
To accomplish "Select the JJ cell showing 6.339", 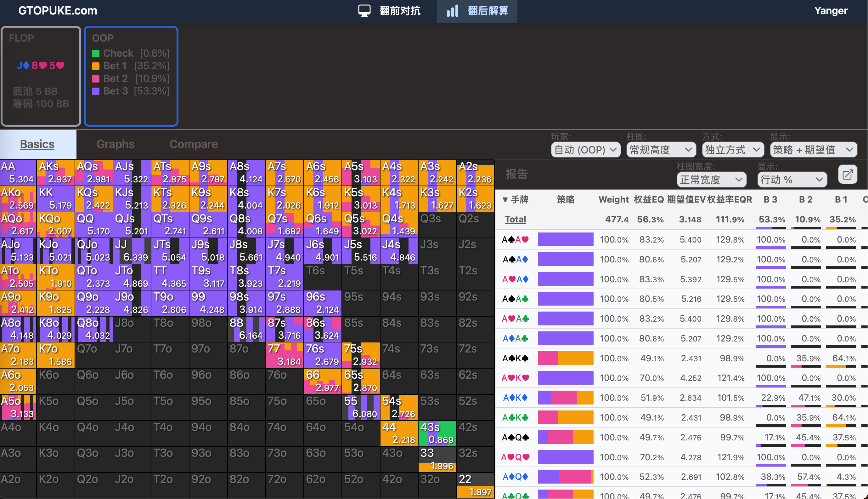I will (132, 251).
